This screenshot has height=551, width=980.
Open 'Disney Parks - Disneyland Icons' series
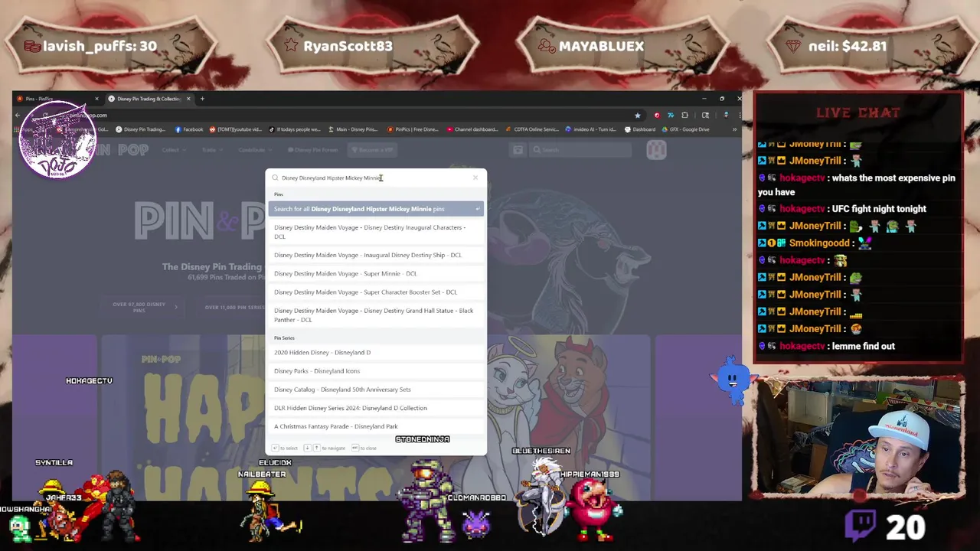376,371
